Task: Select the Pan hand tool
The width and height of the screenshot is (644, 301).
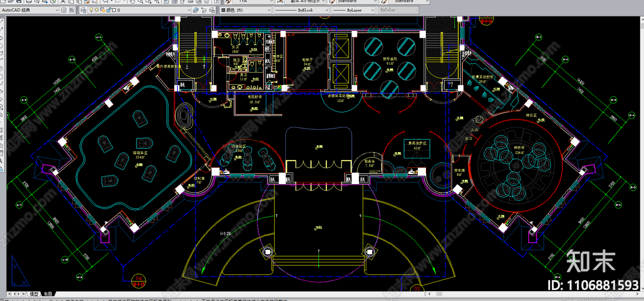Action: coord(132,2)
